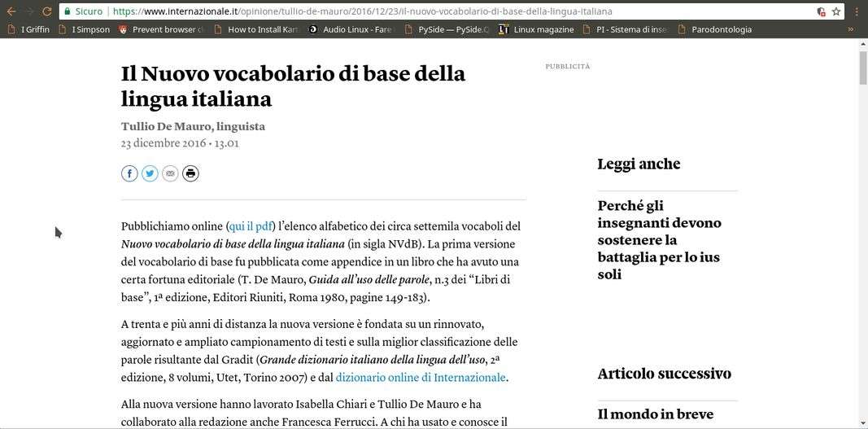Open the PI - Sistema bookmark
The width and height of the screenshot is (868, 429).
626,29
